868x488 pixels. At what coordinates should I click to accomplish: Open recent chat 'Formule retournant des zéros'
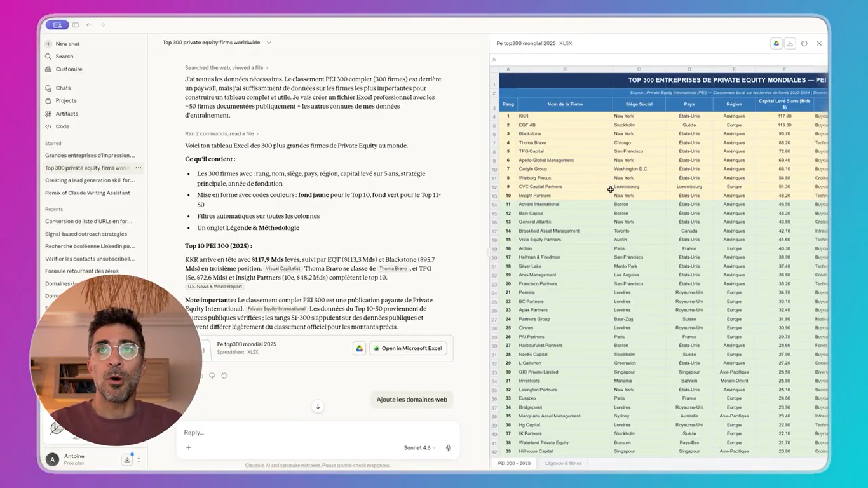pyautogui.click(x=81, y=271)
